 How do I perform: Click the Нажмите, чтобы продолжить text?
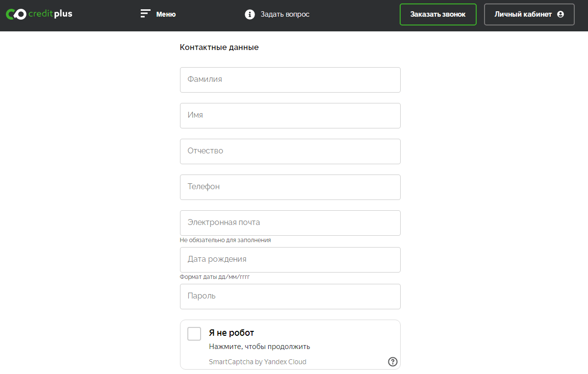pyautogui.click(x=259, y=347)
